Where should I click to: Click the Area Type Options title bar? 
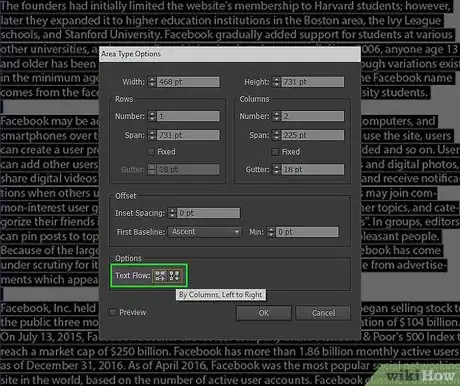tap(230, 54)
